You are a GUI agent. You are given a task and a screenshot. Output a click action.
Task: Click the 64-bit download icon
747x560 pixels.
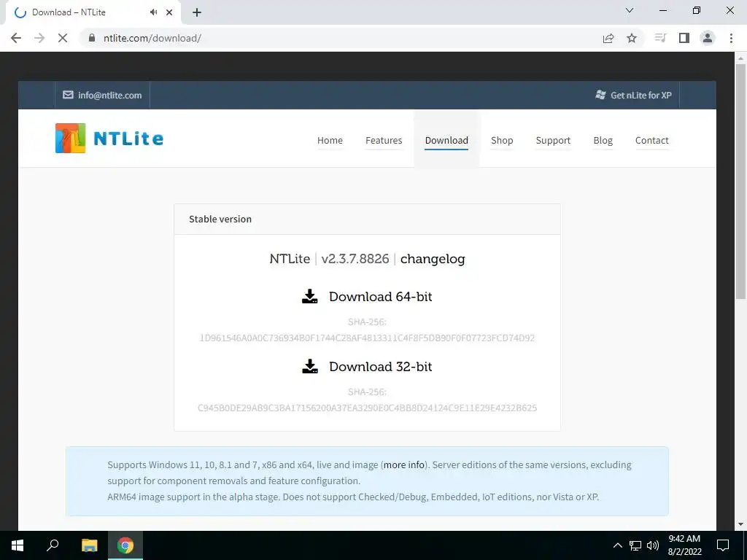309,296
